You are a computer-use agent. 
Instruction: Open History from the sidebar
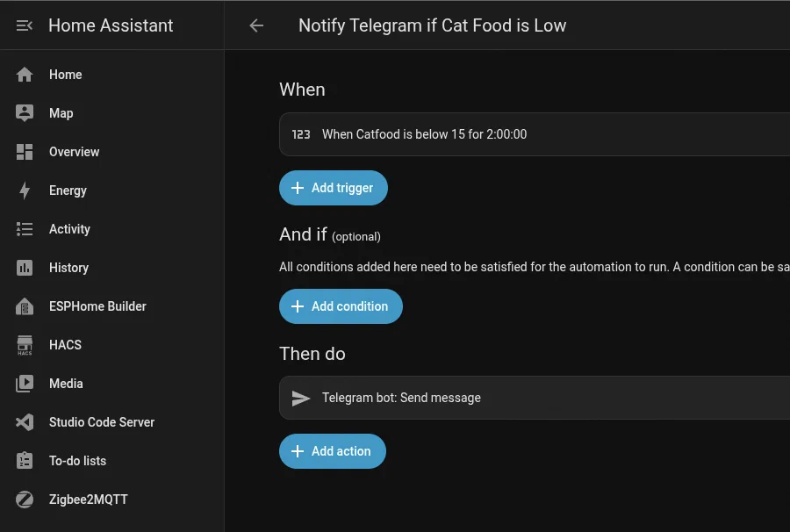click(x=68, y=268)
